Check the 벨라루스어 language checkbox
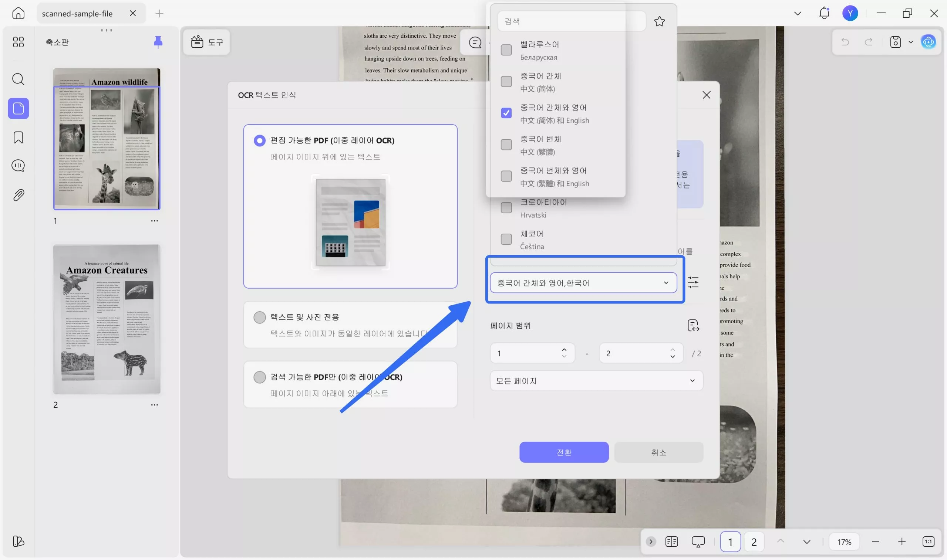 coord(506,50)
